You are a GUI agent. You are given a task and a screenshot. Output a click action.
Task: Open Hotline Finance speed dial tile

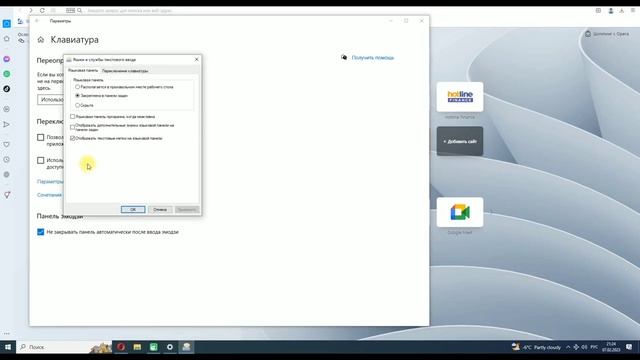(x=460, y=97)
